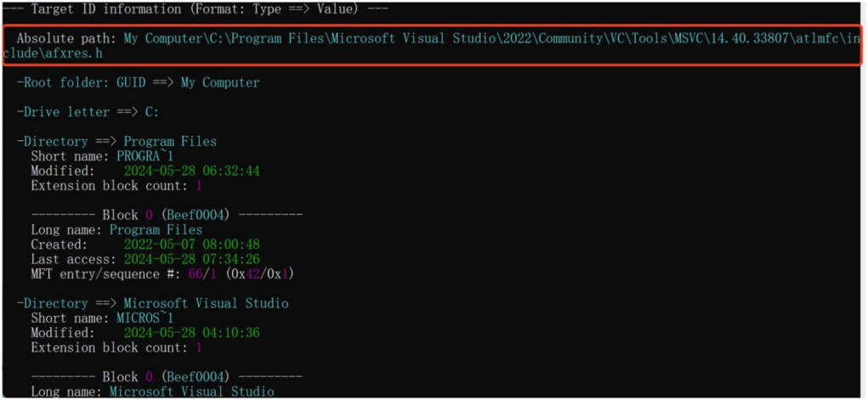Select the Root folder My Computer value
Screen dimensions: 868x400
220,83
